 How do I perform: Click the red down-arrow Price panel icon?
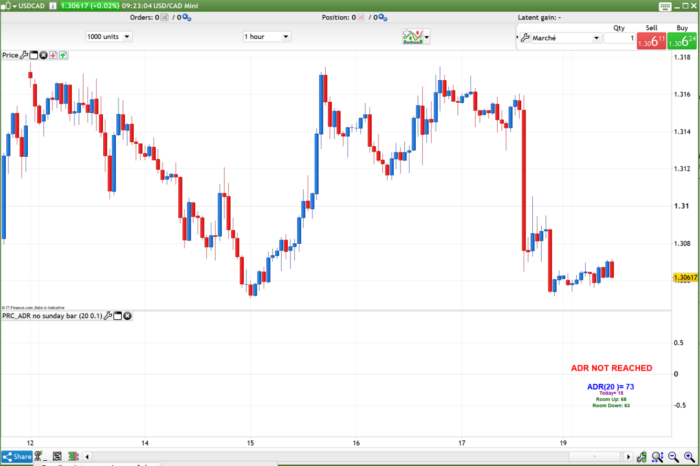(53, 55)
